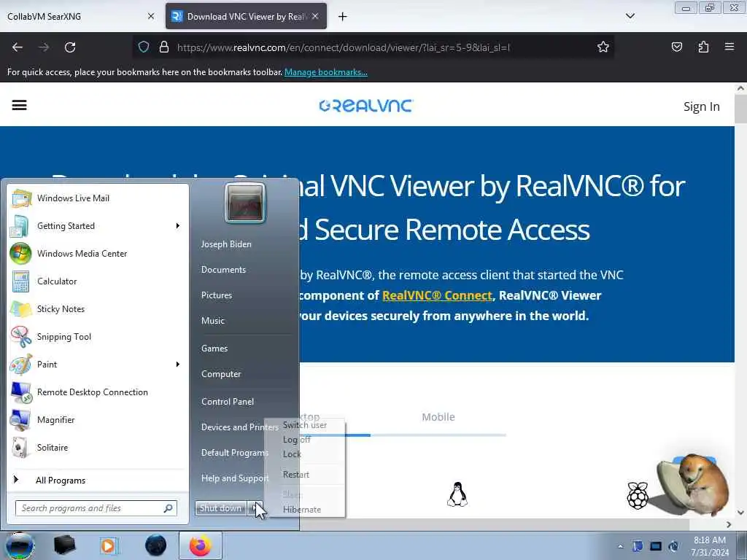This screenshot has height=560, width=747.
Task: Expand Getting Started submenu arrow
Action: click(178, 226)
